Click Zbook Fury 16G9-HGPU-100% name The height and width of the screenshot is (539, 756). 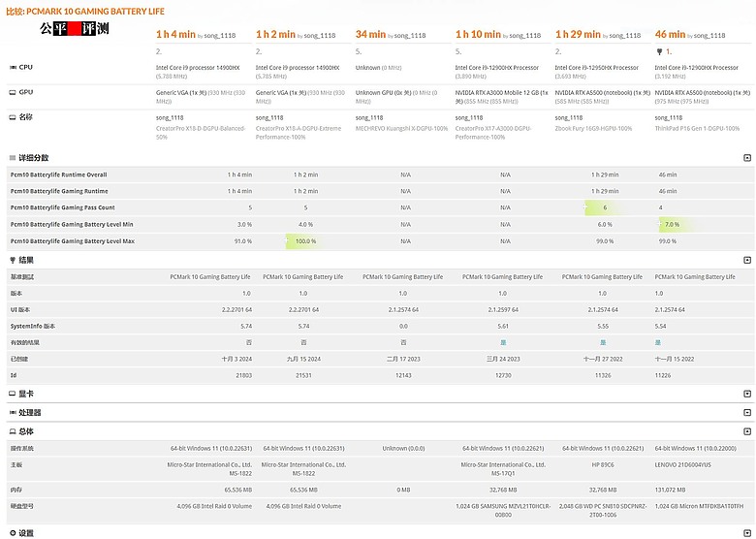593,129
